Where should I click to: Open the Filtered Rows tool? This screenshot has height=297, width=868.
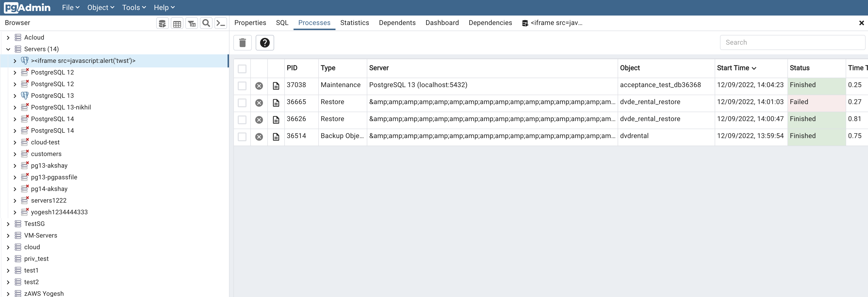[x=191, y=23]
